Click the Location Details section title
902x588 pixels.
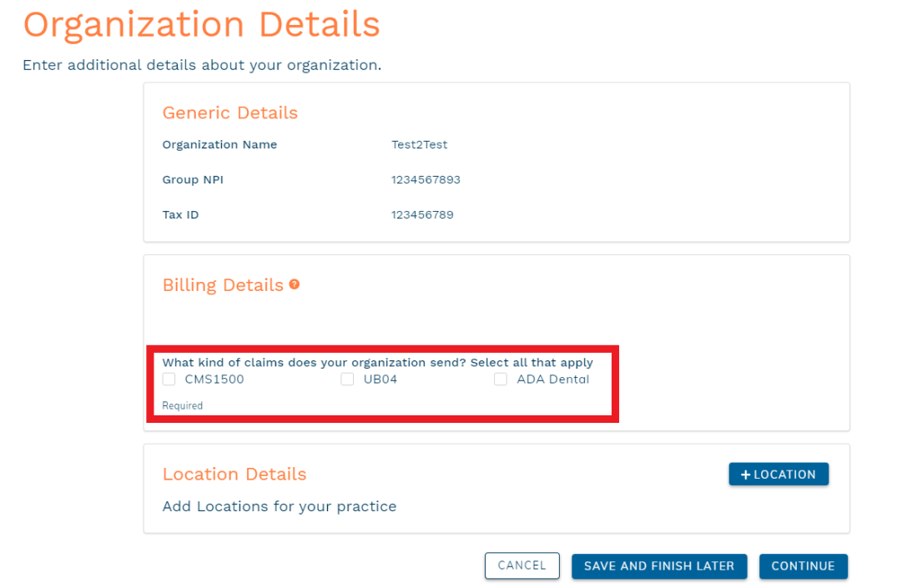[234, 474]
